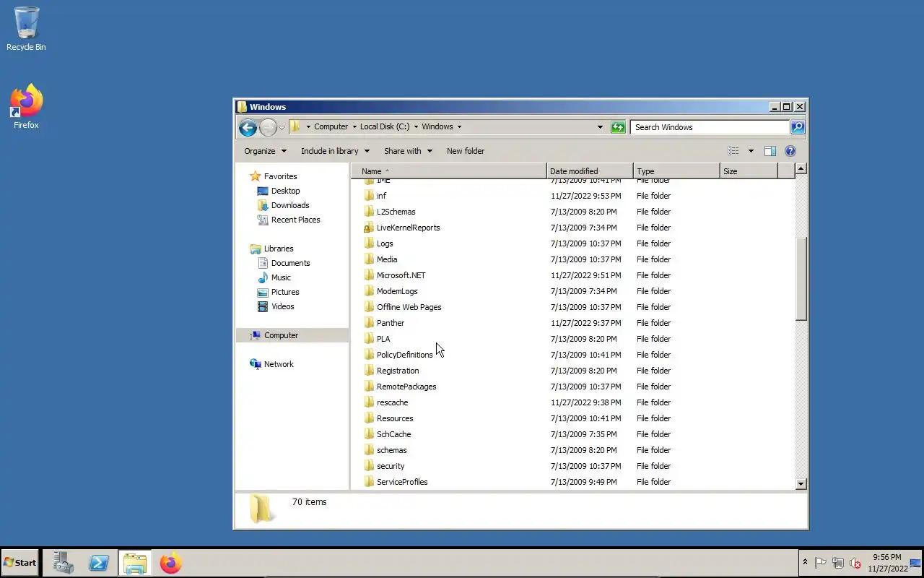Select Network in the navigation pane
The height and width of the screenshot is (578, 924).
[271, 364]
